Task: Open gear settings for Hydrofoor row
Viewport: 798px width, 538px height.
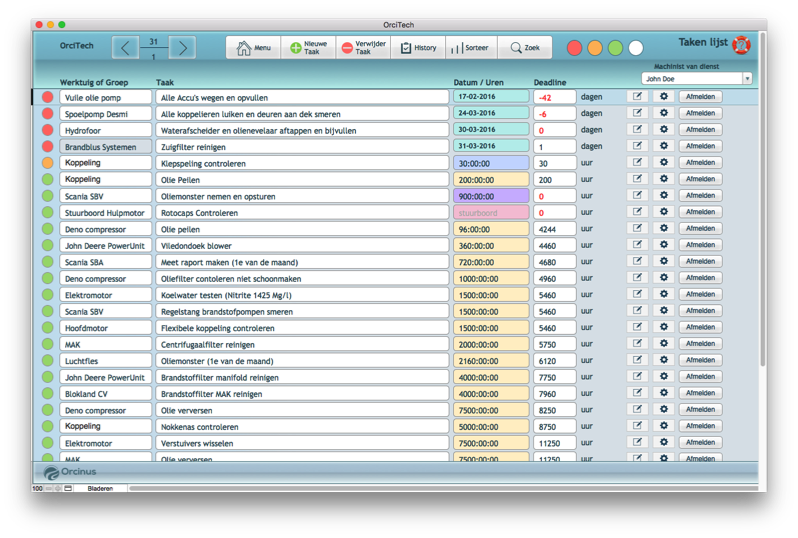Action: click(x=663, y=130)
